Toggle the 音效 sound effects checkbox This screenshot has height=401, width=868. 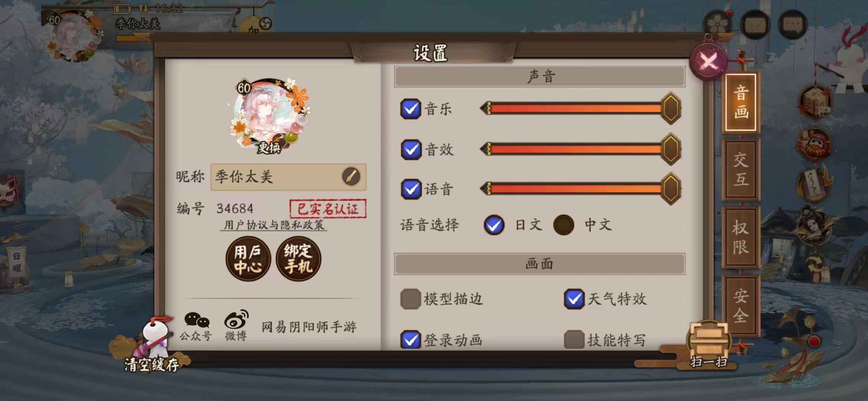click(x=411, y=150)
